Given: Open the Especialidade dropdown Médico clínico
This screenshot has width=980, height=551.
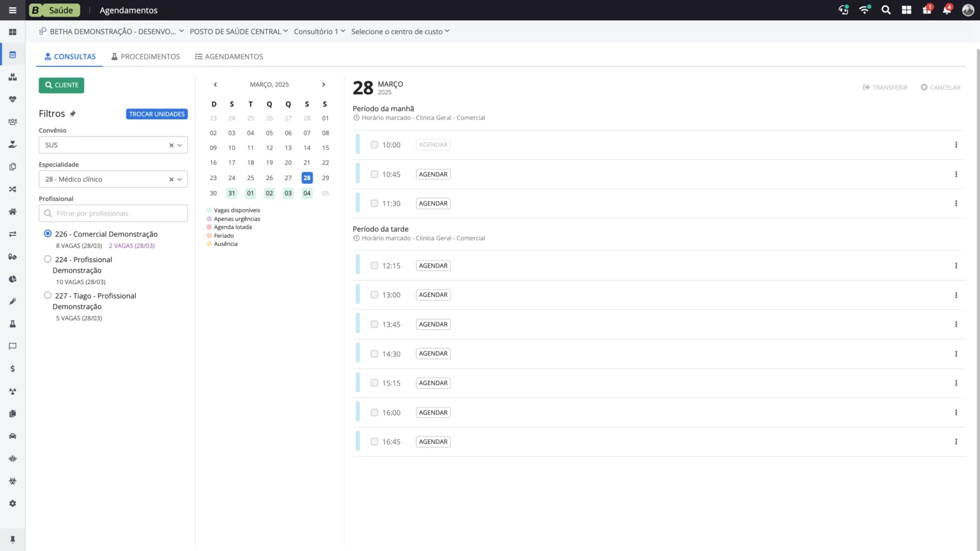Looking at the screenshot, I should [113, 179].
